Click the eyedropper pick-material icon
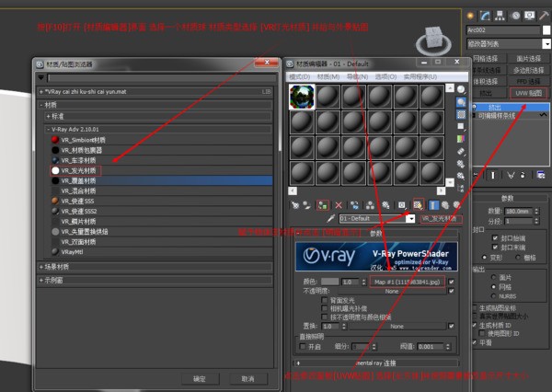 click(329, 219)
